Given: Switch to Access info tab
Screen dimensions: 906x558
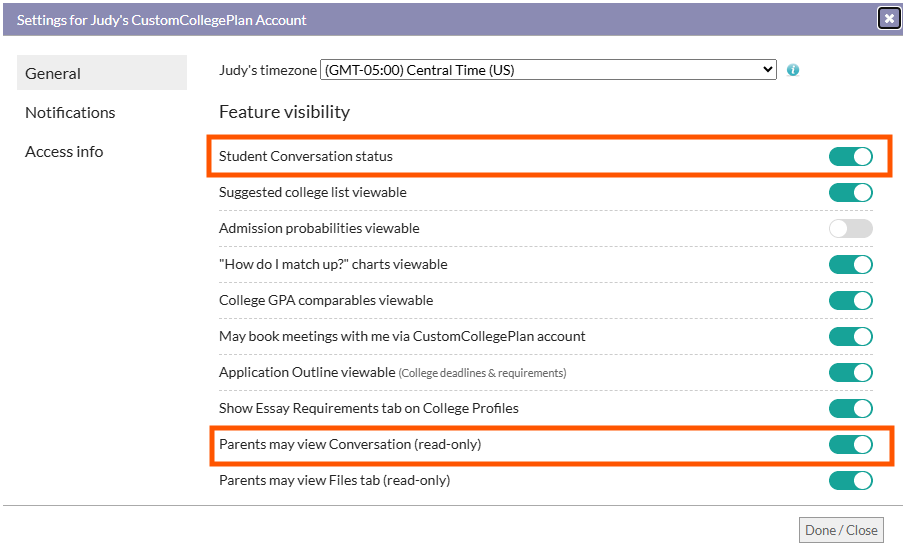Looking at the screenshot, I should (64, 151).
